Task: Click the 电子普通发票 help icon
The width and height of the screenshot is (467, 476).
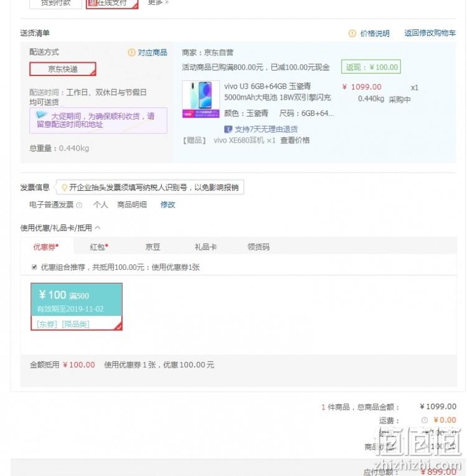Action: 79,205
